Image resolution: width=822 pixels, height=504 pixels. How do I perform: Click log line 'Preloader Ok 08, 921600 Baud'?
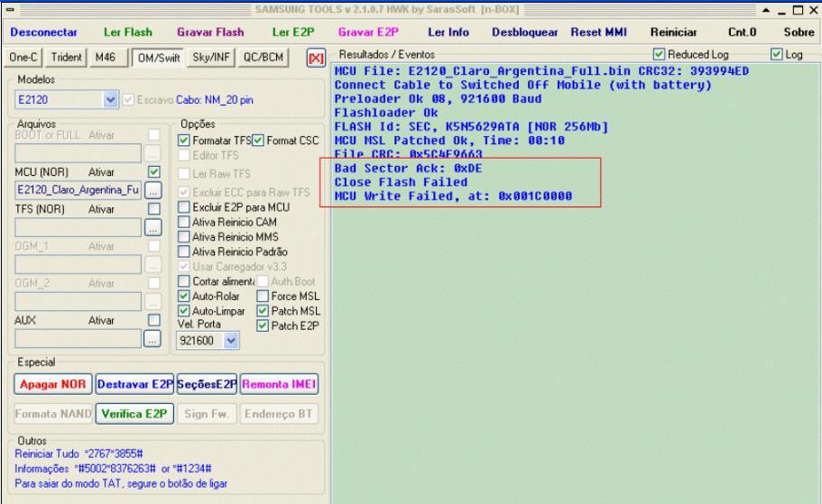pos(438,98)
